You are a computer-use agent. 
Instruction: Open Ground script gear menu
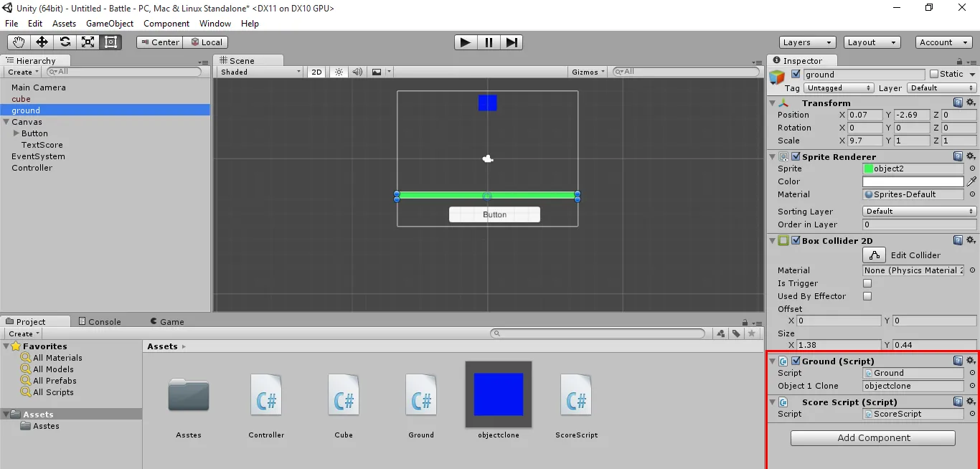(971, 361)
